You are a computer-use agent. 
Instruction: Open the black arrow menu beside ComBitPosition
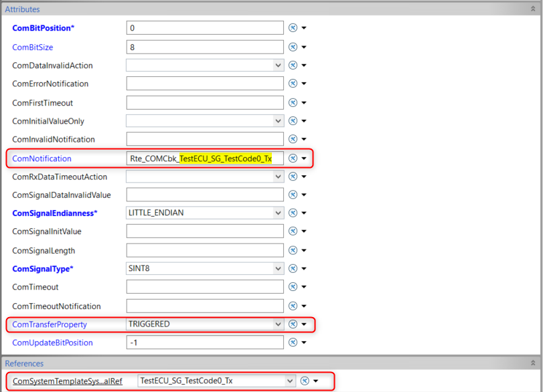[304, 27]
